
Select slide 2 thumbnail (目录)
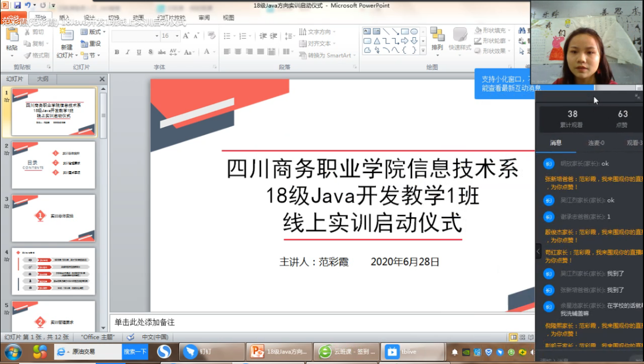click(53, 165)
